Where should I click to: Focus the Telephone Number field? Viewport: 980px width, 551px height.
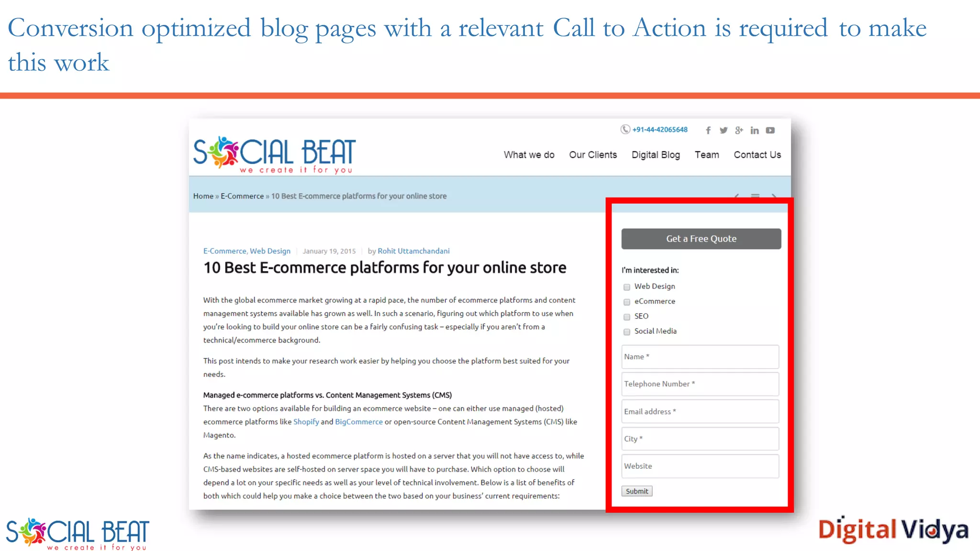700,384
